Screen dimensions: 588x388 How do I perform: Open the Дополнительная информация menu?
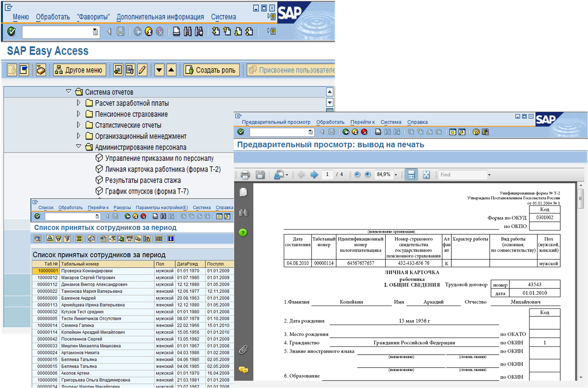coord(160,17)
